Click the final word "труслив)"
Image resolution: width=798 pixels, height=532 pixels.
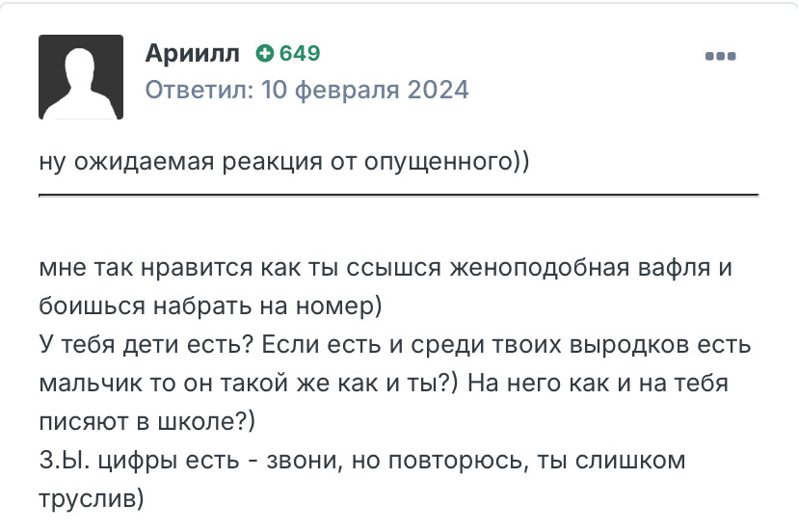click(x=92, y=499)
